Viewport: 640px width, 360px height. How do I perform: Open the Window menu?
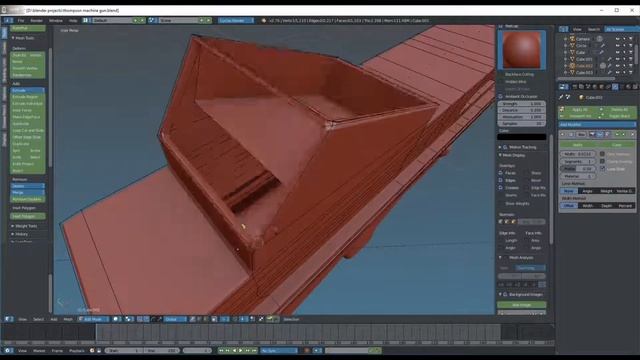click(x=56, y=20)
